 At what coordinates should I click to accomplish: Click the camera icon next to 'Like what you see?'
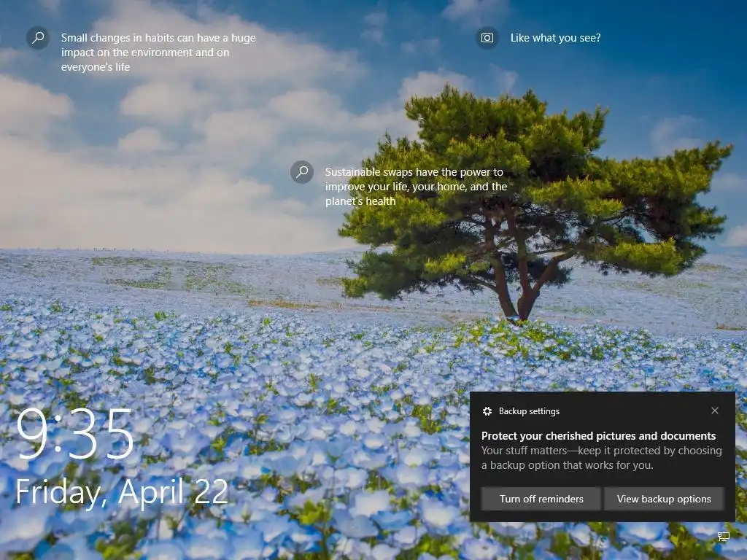click(x=487, y=38)
